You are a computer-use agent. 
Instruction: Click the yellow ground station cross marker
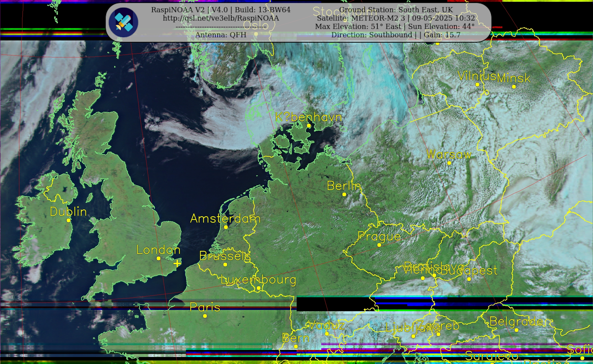177,263
